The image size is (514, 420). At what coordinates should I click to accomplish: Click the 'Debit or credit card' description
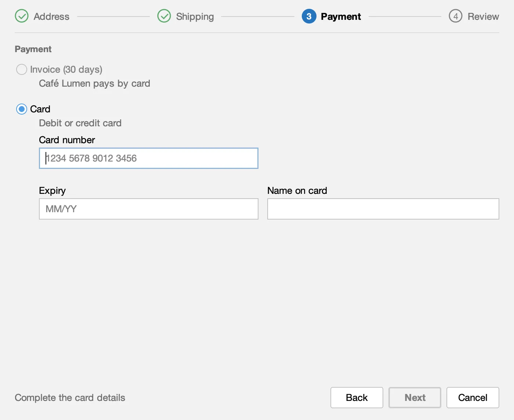point(80,123)
